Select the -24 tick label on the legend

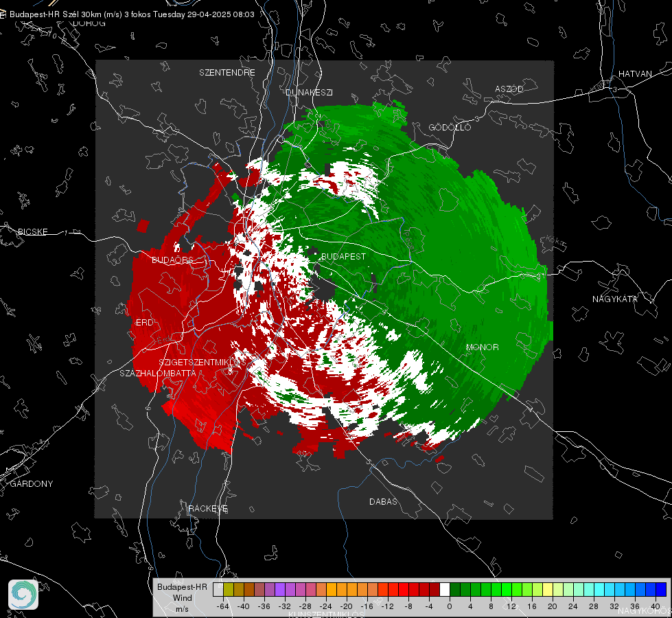click(326, 606)
